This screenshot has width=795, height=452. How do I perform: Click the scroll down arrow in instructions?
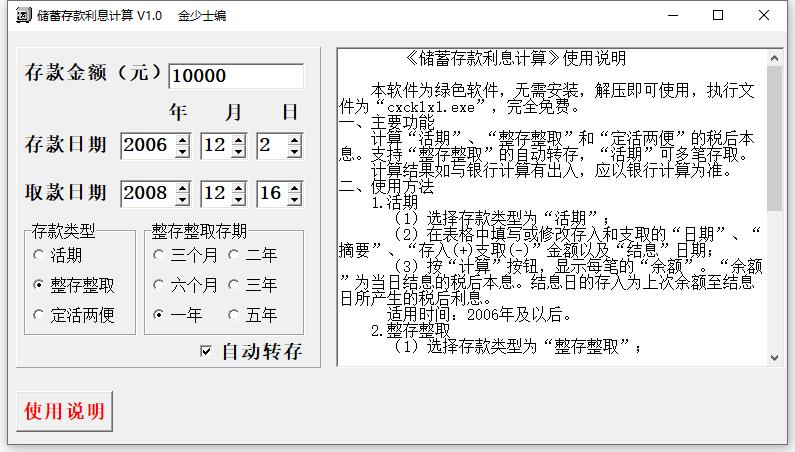[774, 357]
